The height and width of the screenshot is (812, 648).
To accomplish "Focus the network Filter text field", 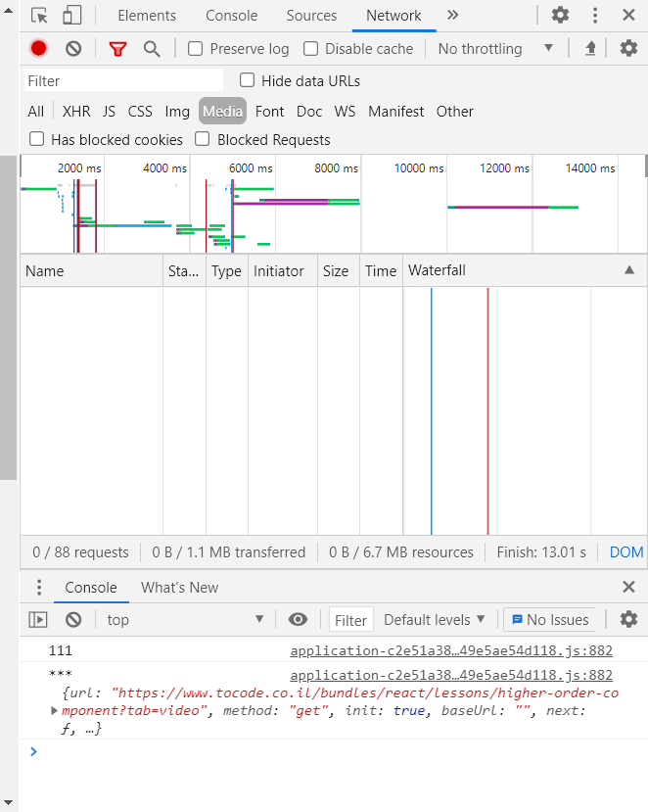I will 124,80.
